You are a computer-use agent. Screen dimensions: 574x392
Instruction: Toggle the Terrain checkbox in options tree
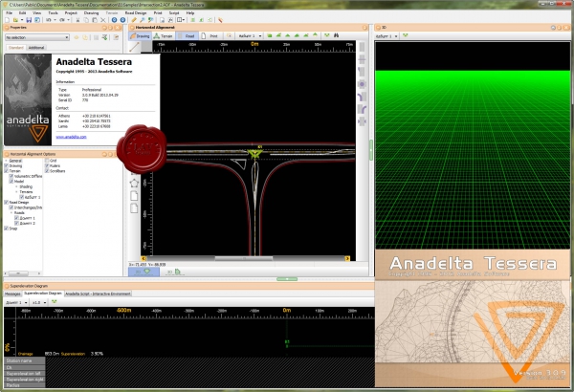tap(7, 171)
